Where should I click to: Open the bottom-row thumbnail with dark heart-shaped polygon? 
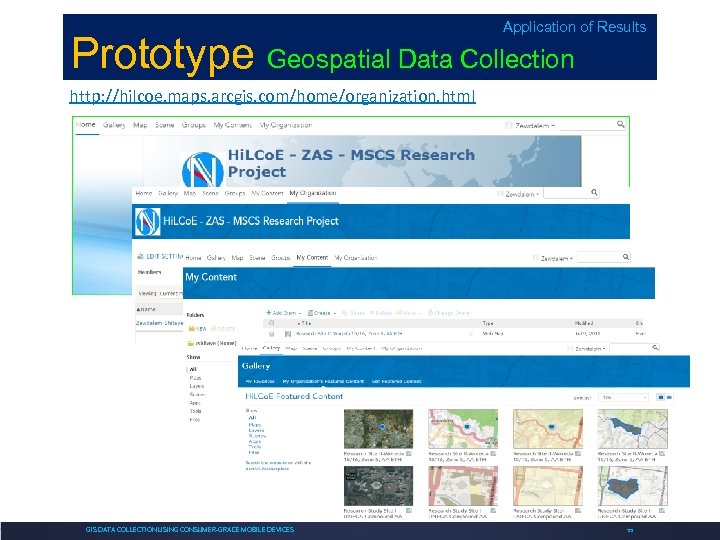pos(633,486)
